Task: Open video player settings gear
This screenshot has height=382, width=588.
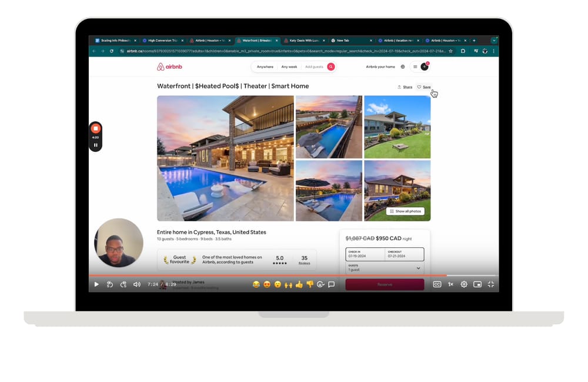Action: [464, 284]
